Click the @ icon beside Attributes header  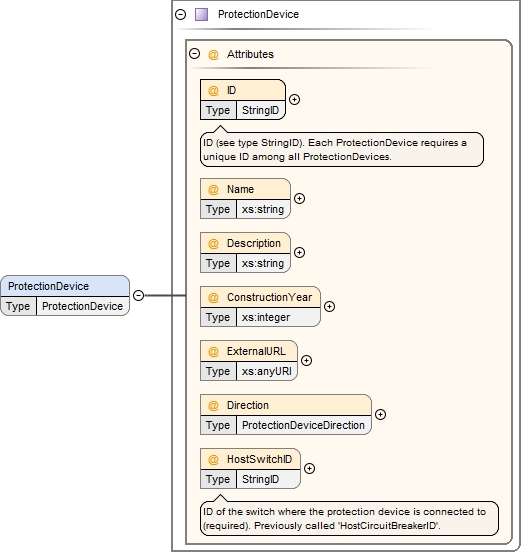click(x=213, y=55)
